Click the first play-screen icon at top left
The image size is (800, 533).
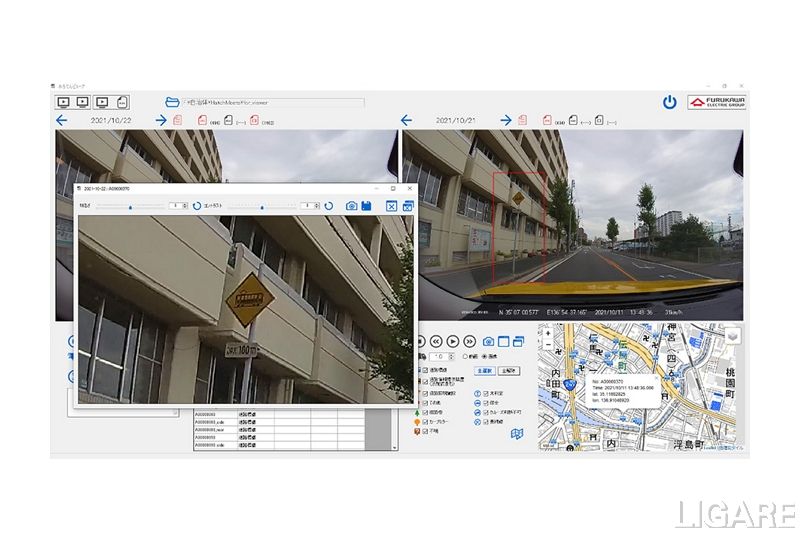coord(63,102)
